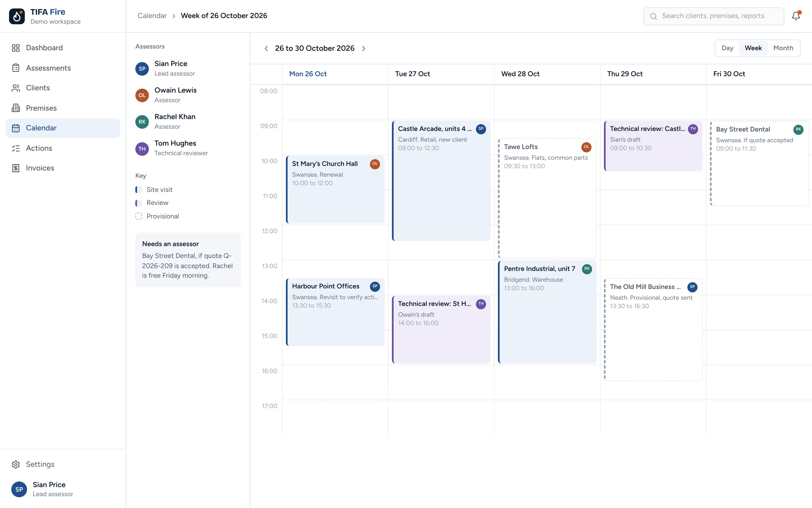
Task: Click the TIFA Fire flame logo
Action: [x=17, y=16]
